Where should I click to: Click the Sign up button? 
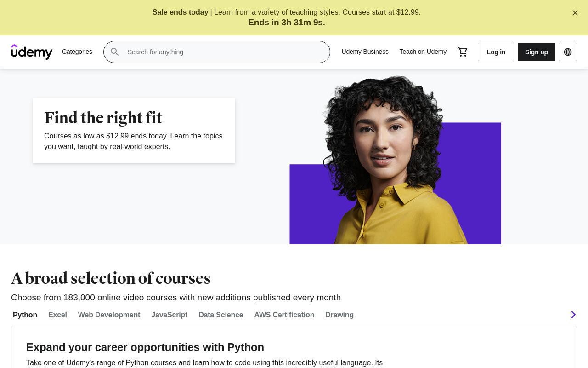537,52
